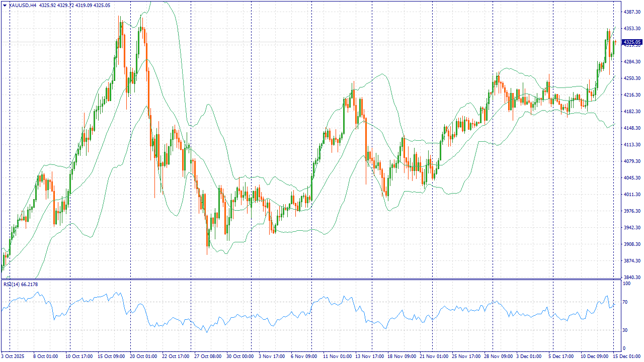This screenshot has width=644, height=362.
Task: Select the 15 Dec 01:00 time marker
Action: (x=627, y=356)
